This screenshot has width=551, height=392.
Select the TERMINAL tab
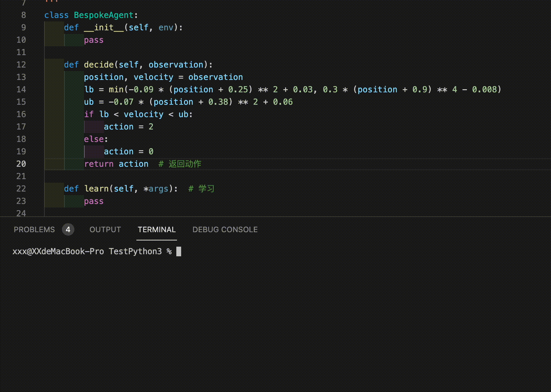pyautogui.click(x=157, y=229)
